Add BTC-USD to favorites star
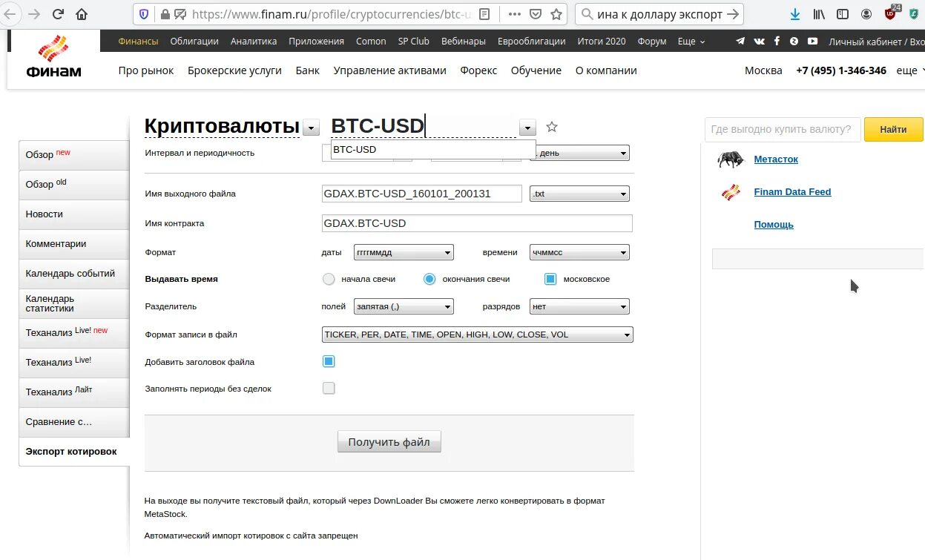 pyautogui.click(x=551, y=127)
